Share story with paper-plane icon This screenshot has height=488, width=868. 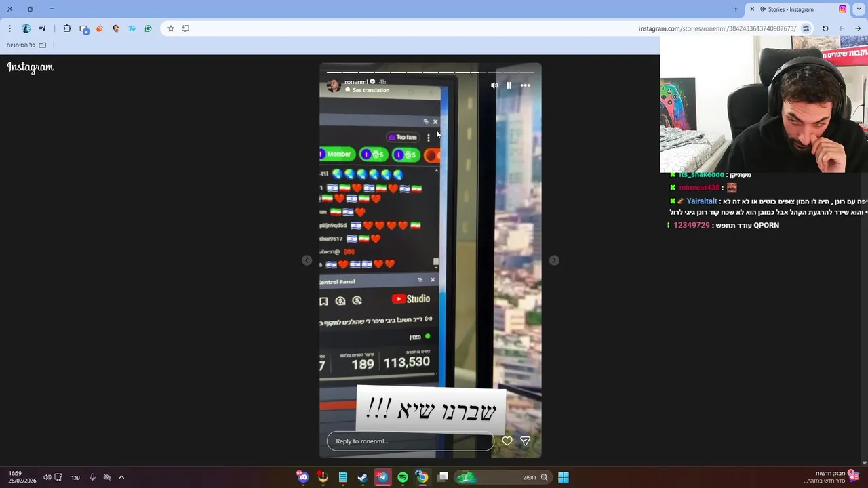pyautogui.click(x=526, y=441)
